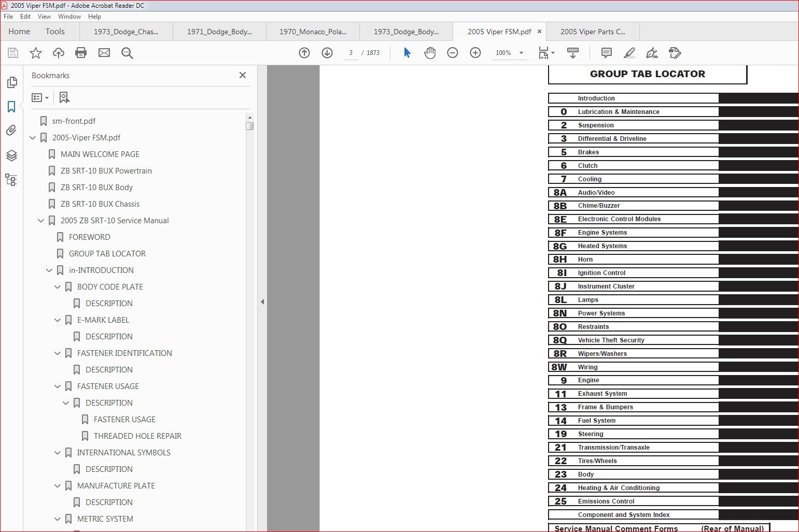Image resolution: width=799 pixels, height=532 pixels.
Task: Toggle the Bookmarks side panel icon
Action: click(x=11, y=107)
